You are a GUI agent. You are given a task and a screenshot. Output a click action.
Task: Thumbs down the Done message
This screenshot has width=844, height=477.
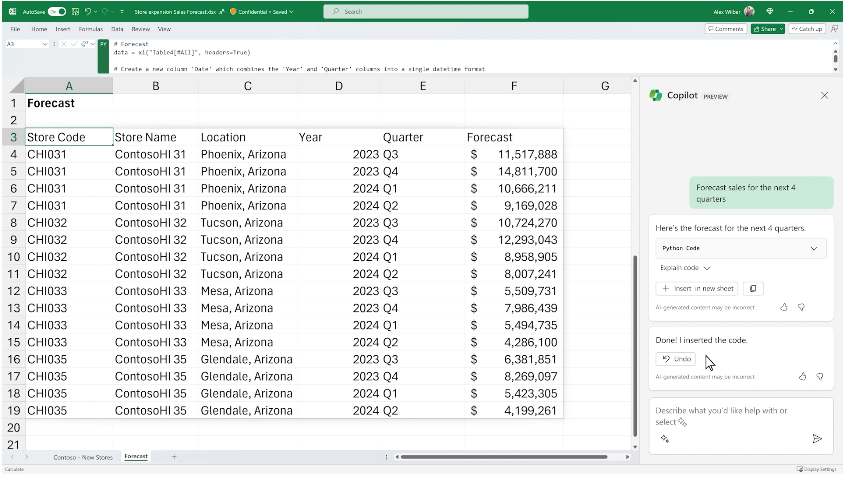point(820,376)
